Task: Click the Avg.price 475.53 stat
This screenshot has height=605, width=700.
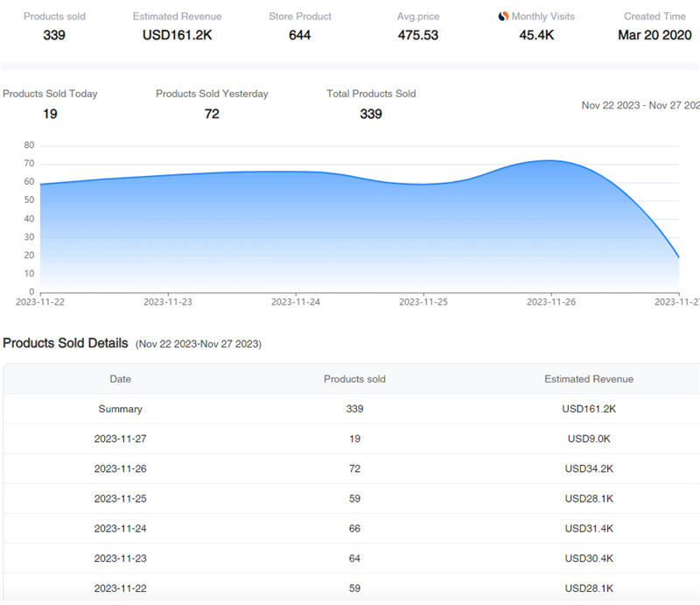Action: click(x=418, y=35)
